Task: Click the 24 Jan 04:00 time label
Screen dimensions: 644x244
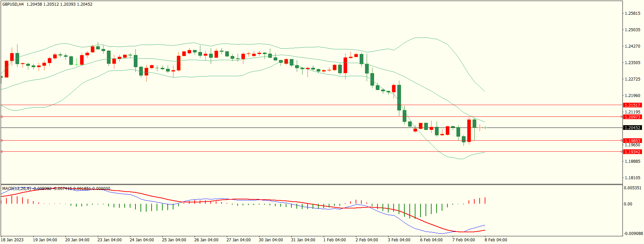Action: (x=142, y=240)
